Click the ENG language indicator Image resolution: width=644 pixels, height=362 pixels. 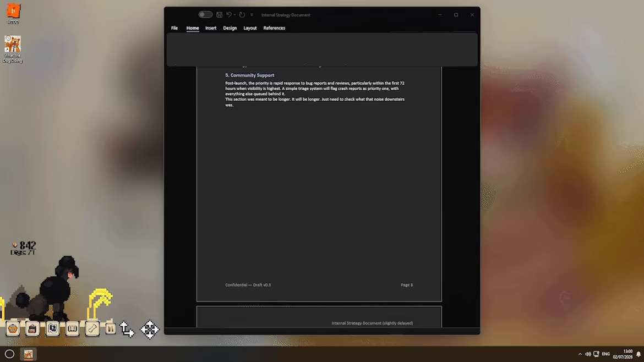[x=606, y=354]
